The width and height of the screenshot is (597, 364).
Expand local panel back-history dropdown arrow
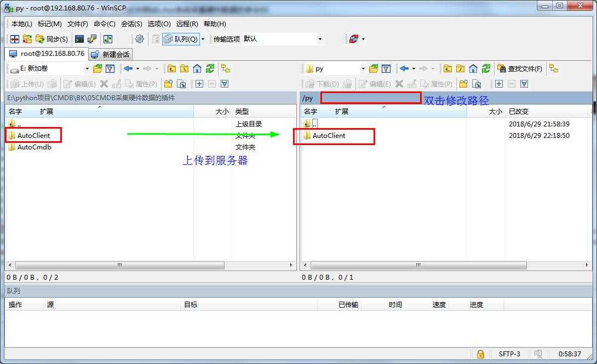tap(137, 68)
